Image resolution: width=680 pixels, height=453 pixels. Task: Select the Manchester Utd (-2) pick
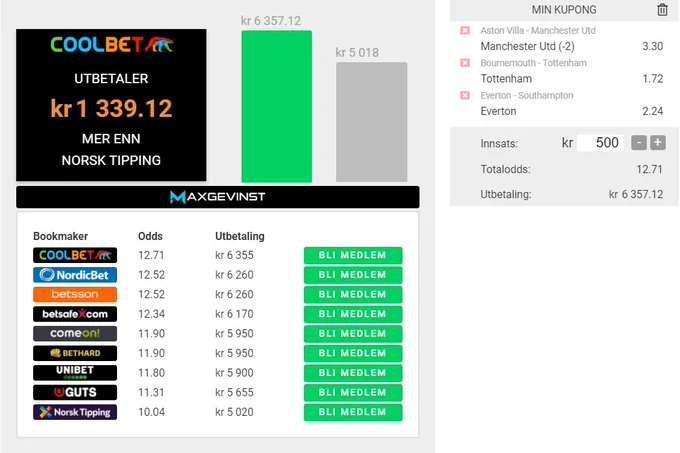(x=527, y=46)
